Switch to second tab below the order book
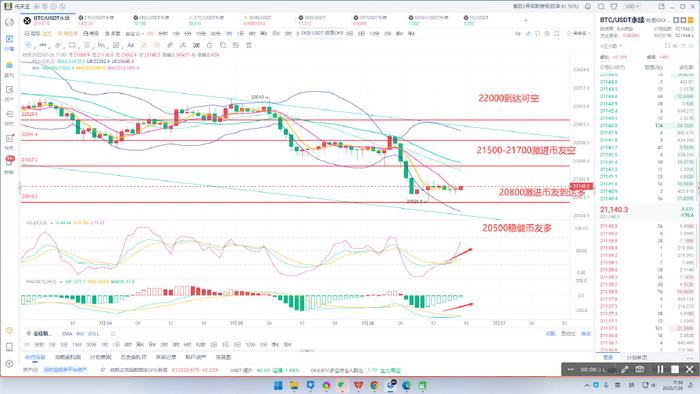 [637, 357]
